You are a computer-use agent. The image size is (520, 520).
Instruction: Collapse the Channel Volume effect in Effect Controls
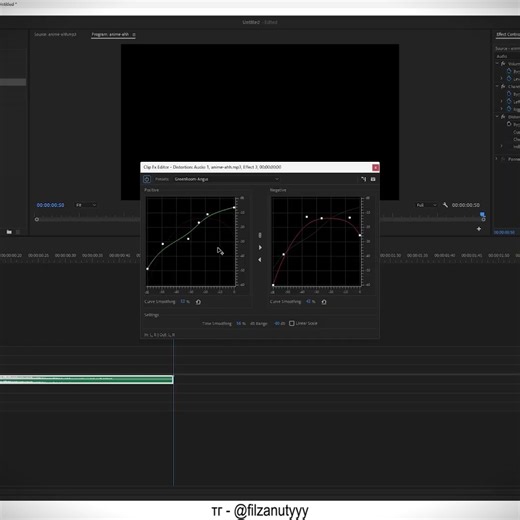(x=497, y=86)
